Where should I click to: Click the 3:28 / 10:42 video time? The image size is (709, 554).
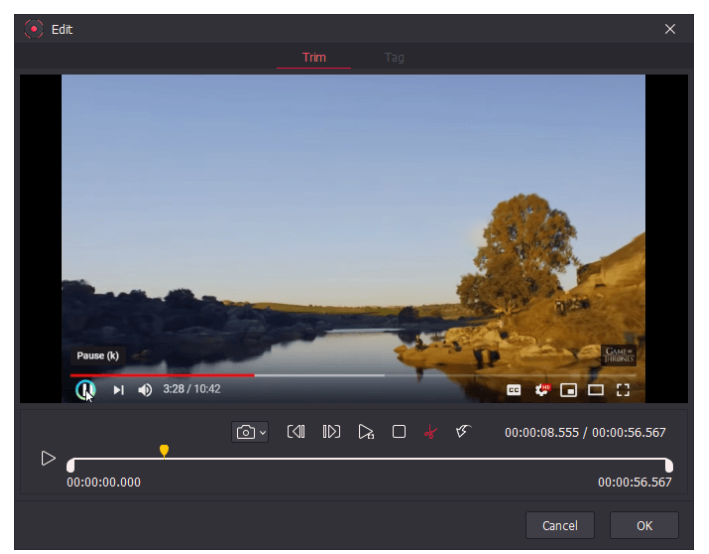click(x=192, y=389)
